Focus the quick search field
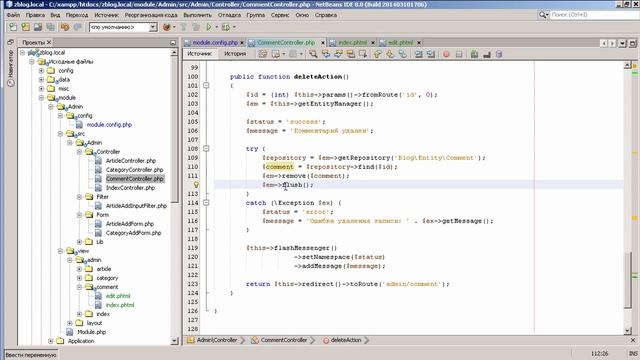640x360 pixels. pyautogui.click(x=594, y=15)
